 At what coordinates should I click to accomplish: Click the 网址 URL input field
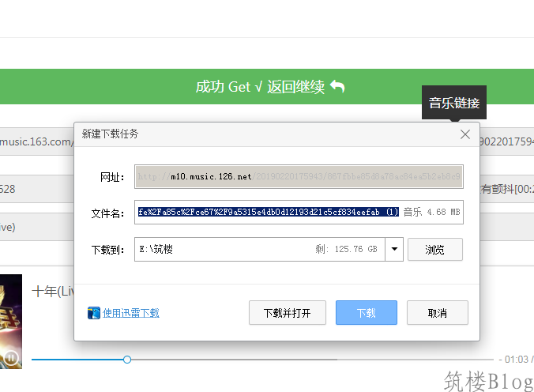point(298,177)
